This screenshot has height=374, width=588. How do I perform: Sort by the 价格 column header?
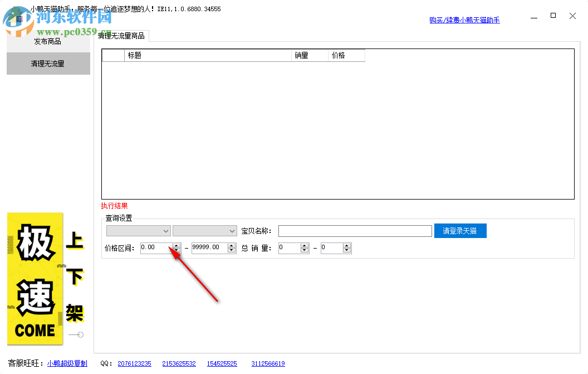pos(346,56)
